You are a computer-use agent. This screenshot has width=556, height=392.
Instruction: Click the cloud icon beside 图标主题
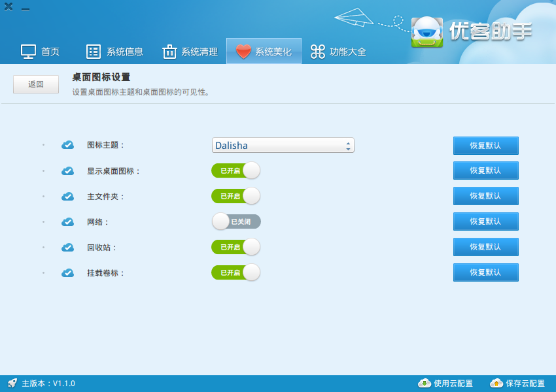pos(67,145)
